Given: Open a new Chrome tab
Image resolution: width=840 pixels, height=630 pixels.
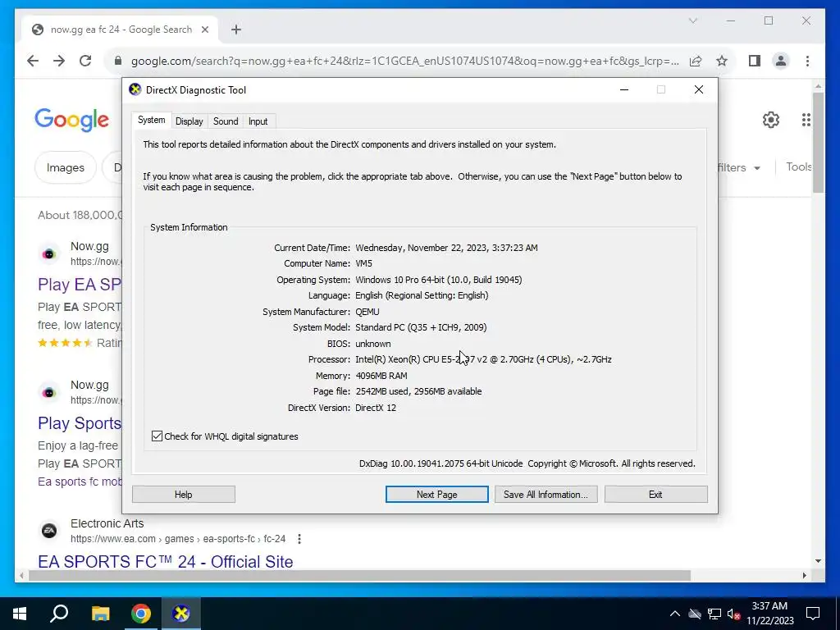Looking at the screenshot, I should click(x=236, y=30).
